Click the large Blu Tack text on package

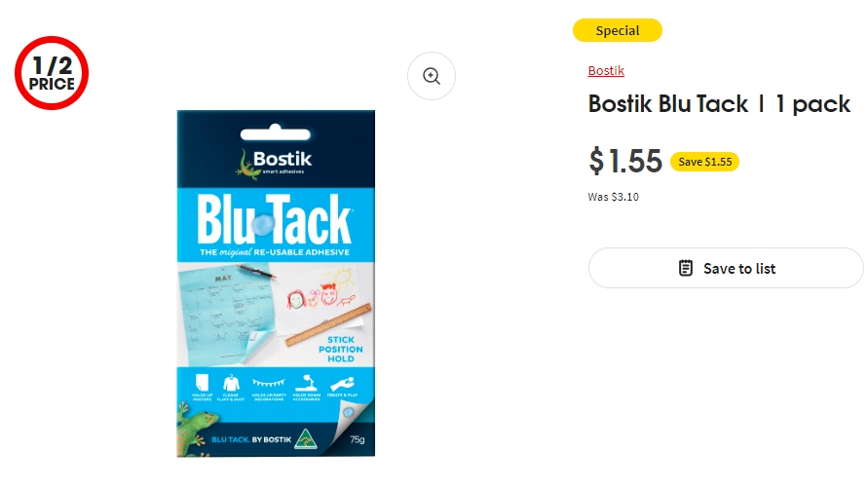pyautogui.click(x=275, y=220)
